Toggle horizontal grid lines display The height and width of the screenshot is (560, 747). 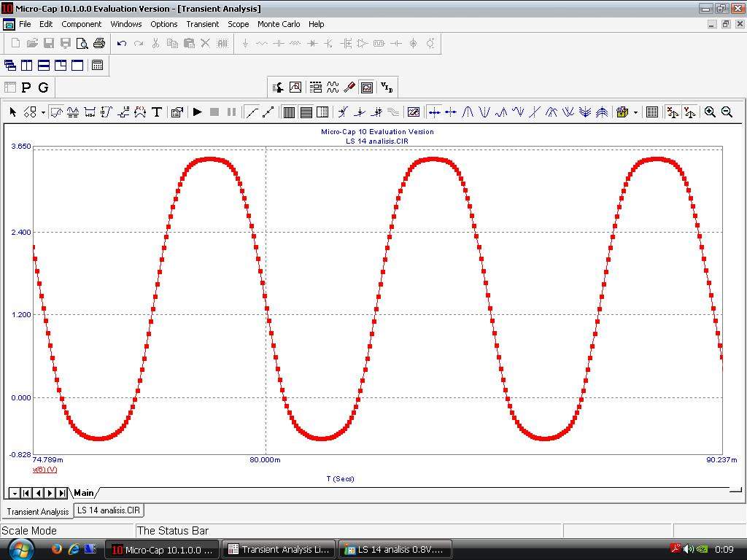[x=306, y=112]
